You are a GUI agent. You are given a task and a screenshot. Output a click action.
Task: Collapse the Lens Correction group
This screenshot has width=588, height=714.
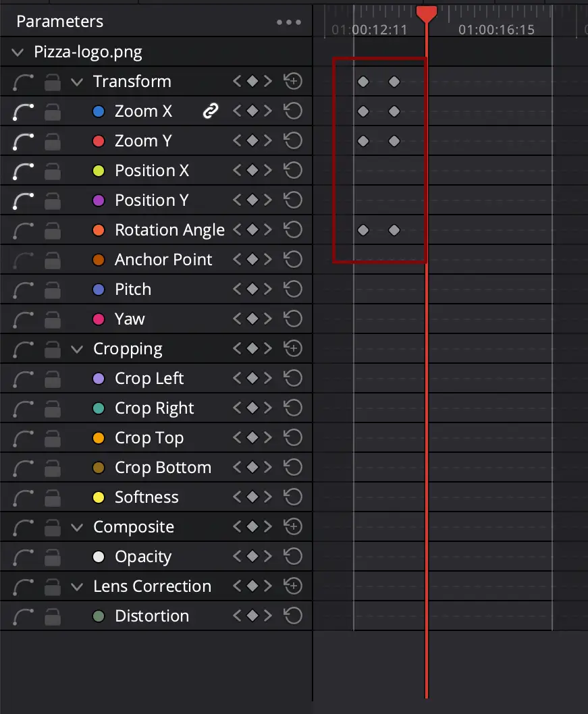pos(77,586)
